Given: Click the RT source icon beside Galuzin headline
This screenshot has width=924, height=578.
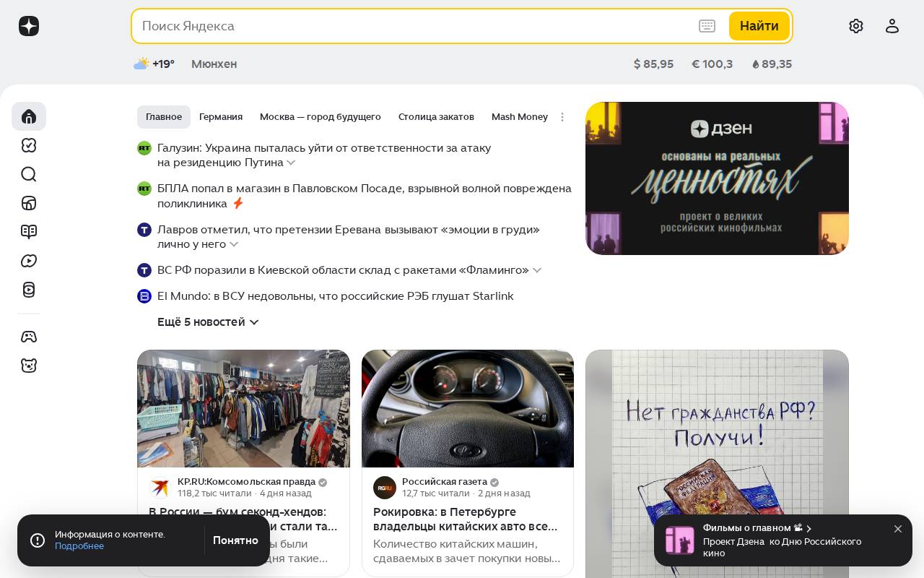Looking at the screenshot, I should (144, 148).
